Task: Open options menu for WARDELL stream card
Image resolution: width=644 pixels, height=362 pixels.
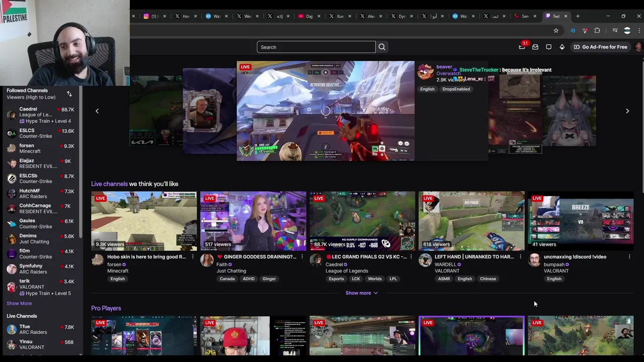Action: (520, 257)
